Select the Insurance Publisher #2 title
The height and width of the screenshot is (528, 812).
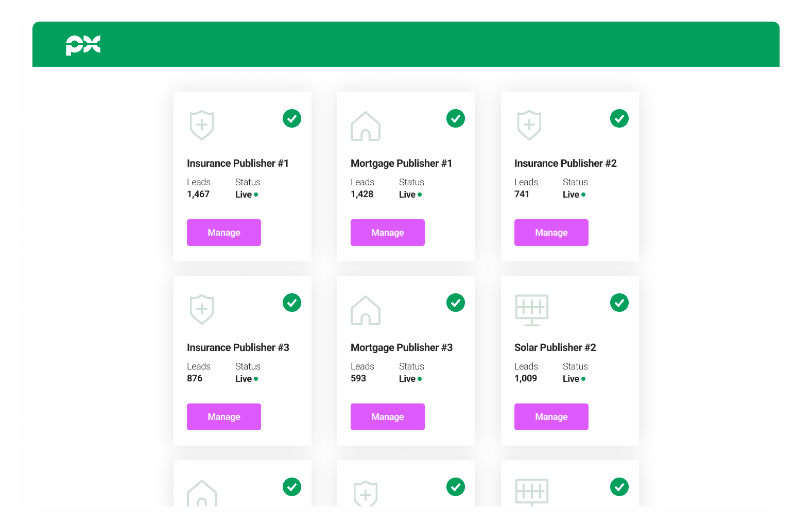(x=565, y=163)
